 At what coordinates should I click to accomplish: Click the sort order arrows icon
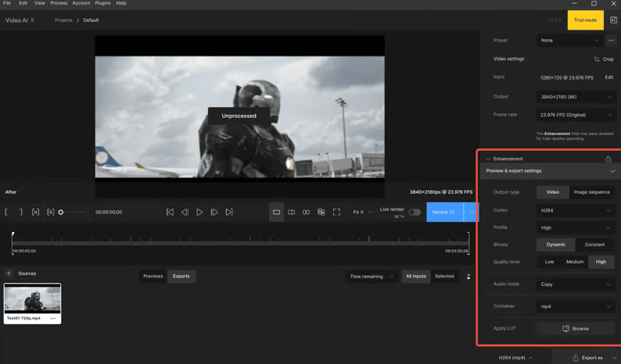(468, 277)
